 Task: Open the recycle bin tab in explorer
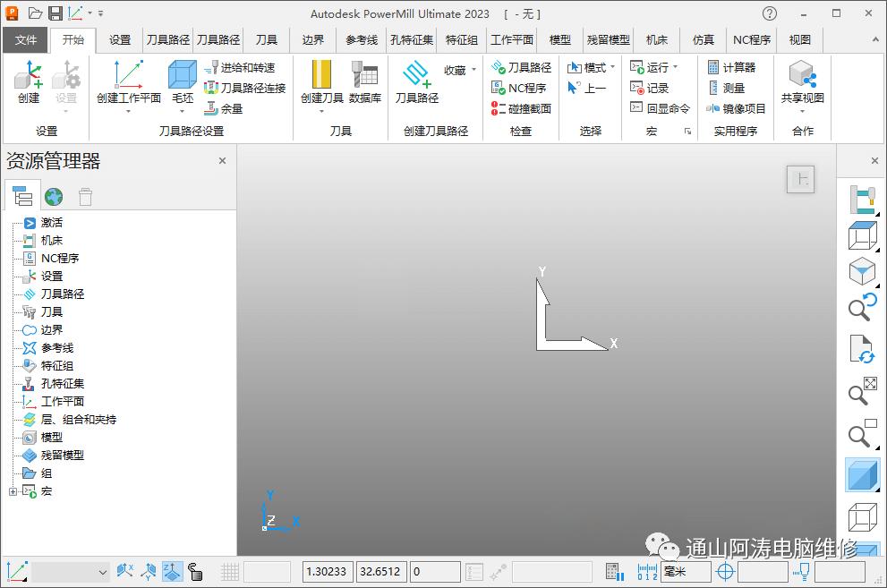pos(85,197)
